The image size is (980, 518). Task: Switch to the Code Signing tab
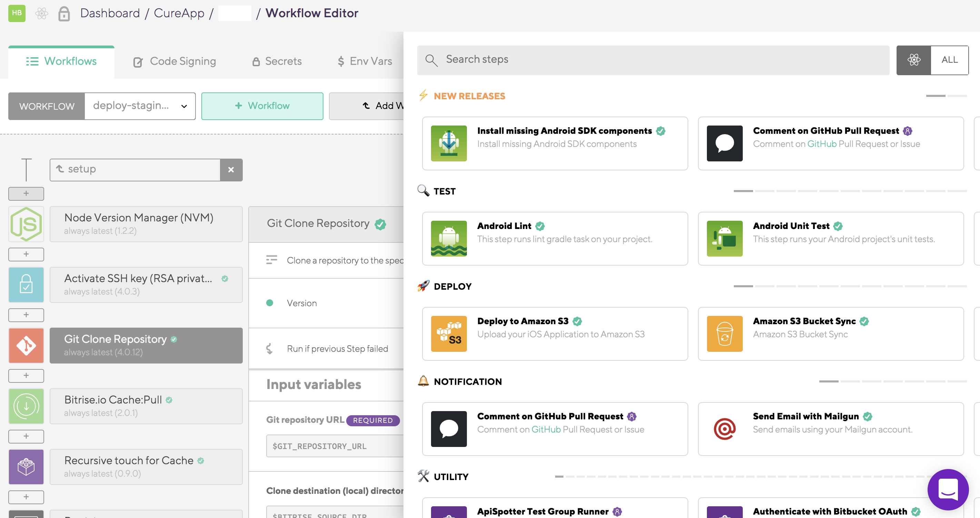coord(174,61)
